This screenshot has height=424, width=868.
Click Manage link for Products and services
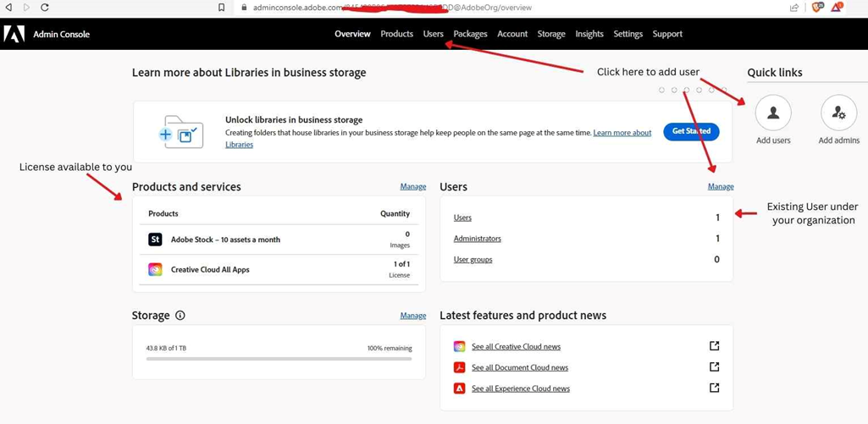pos(413,186)
